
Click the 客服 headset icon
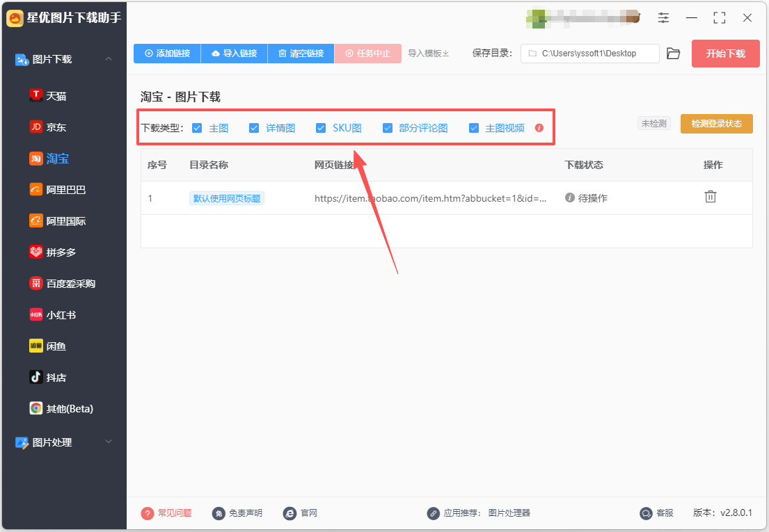(x=647, y=513)
